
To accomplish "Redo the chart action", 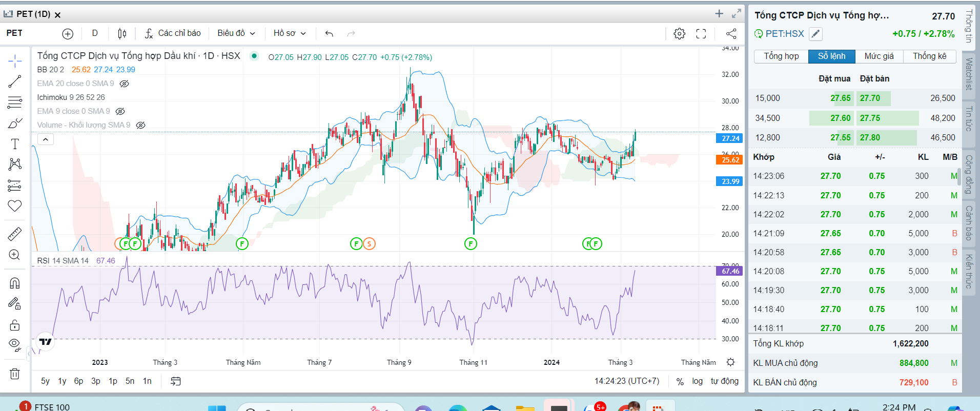I will coord(351,34).
